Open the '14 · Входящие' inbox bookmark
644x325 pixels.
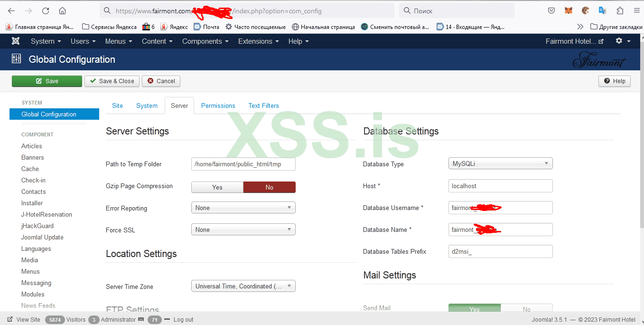[470, 27]
